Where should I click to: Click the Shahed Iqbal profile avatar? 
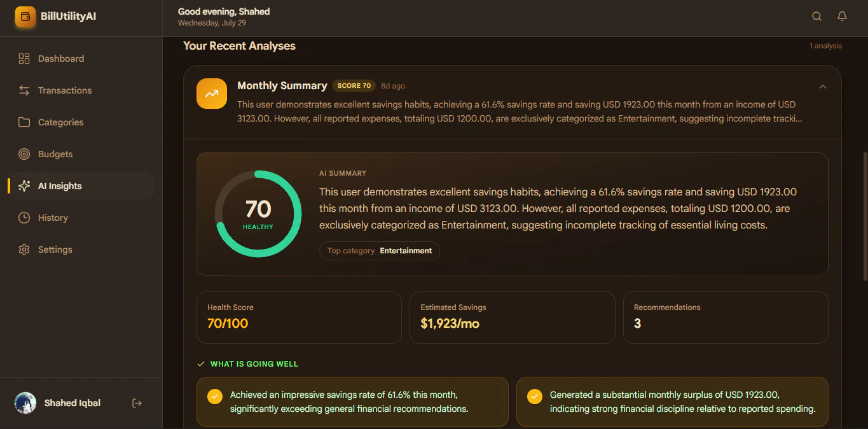click(x=25, y=403)
